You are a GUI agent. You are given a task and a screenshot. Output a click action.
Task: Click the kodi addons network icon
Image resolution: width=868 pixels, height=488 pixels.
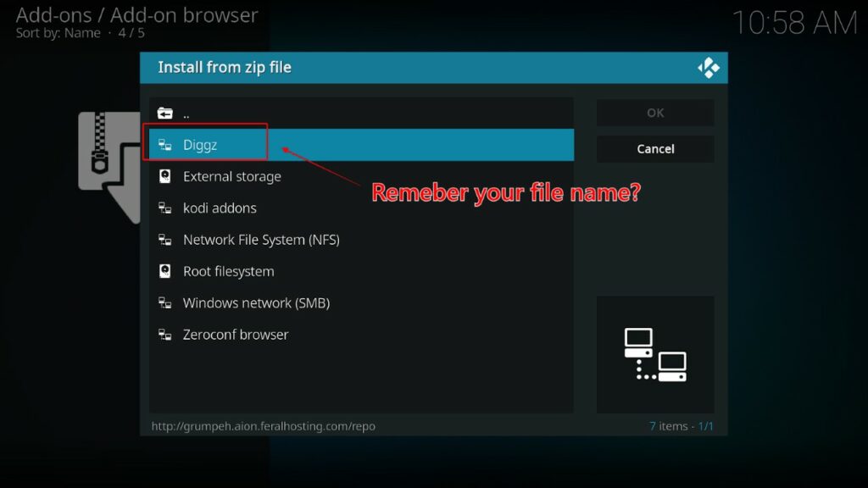(x=165, y=208)
